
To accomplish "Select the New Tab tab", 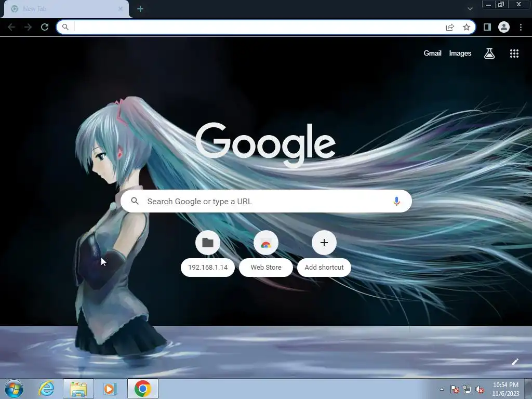I will (x=66, y=9).
